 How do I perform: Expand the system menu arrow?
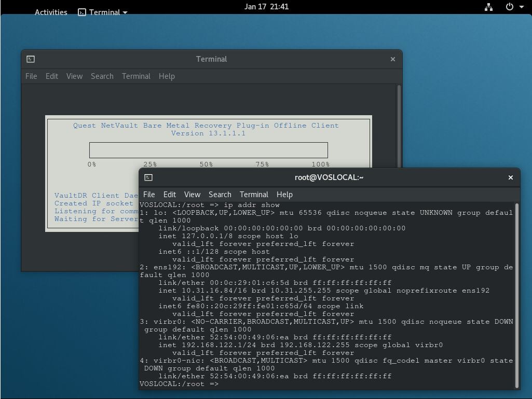pos(522,7)
